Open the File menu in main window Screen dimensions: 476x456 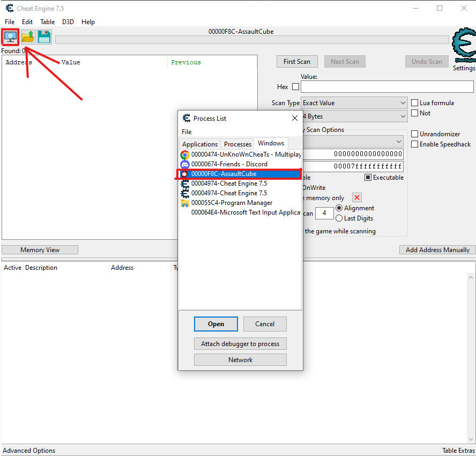click(x=10, y=22)
